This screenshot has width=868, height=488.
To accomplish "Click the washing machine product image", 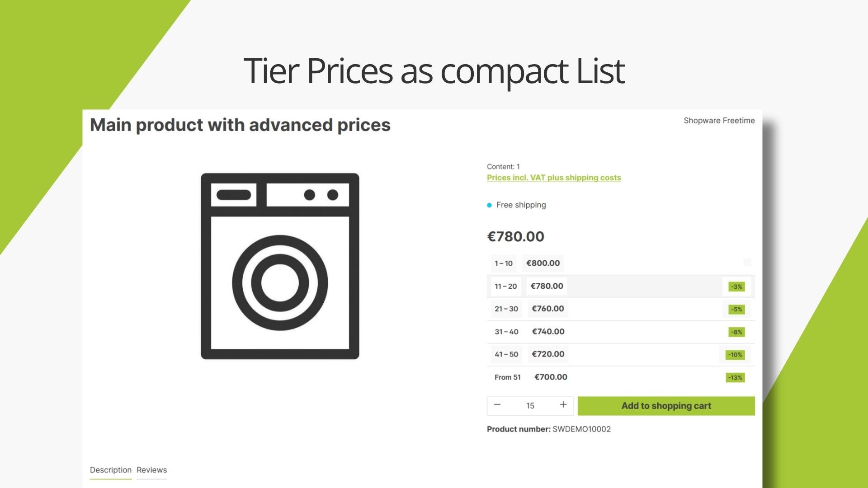I will coord(280,266).
